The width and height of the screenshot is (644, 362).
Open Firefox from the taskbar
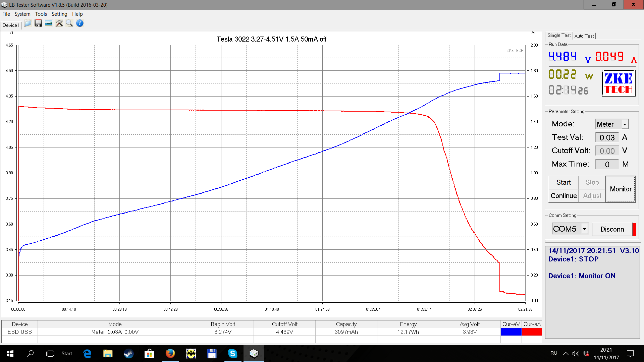coord(170,353)
